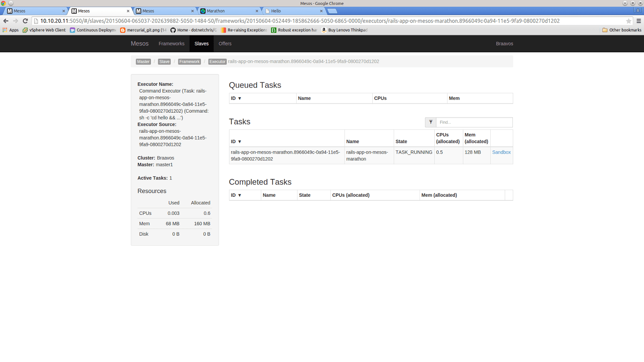Viewport: 644px width, 362px height.
Task: Click the browser back arrow icon
Action: coord(6,21)
